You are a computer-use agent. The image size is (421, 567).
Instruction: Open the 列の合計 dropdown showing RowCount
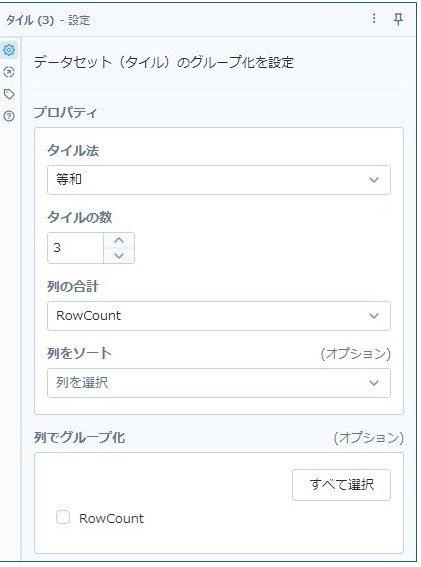[x=219, y=316]
